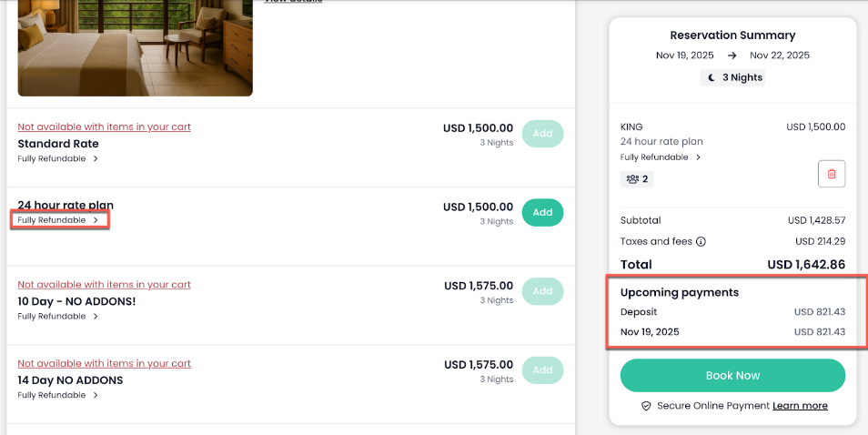868x435 pixels.
Task: Expand Fully Refundable under Standard Rate
Action: tap(58, 159)
